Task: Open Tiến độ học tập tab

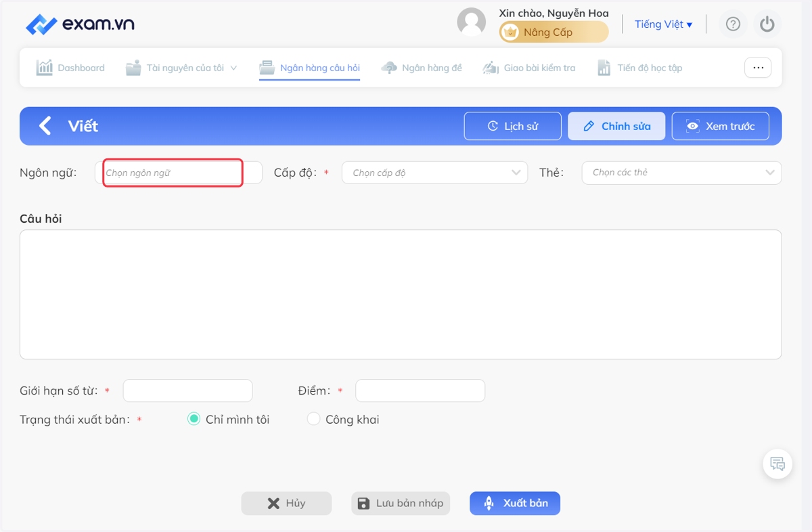Action: click(x=639, y=68)
